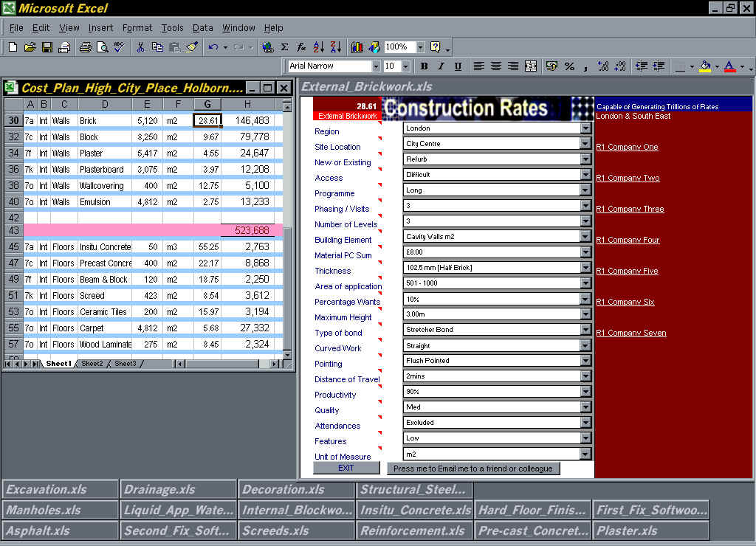Expand the Type of bond dropdown showing Stretcher Bond
Image resolution: width=756 pixels, height=546 pixels.
pyautogui.click(x=585, y=330)
